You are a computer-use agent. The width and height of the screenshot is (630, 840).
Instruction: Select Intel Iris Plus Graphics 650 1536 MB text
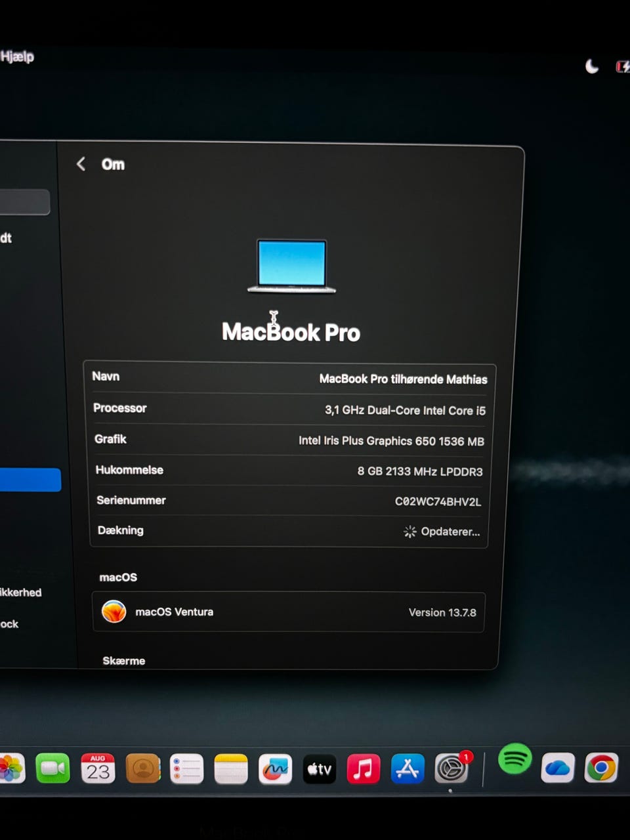tap(391, 441)
